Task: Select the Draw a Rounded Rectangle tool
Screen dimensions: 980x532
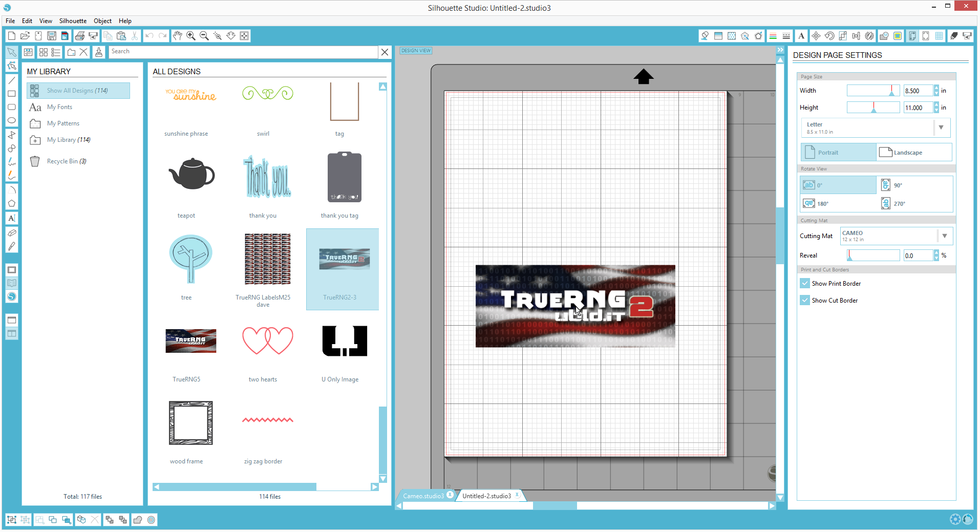Action: pyautogui.click(x=12, y=107)
